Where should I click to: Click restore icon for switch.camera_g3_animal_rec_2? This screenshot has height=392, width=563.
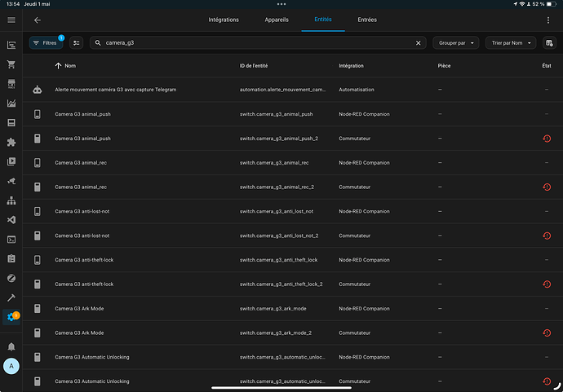click(x=547, y=187)
